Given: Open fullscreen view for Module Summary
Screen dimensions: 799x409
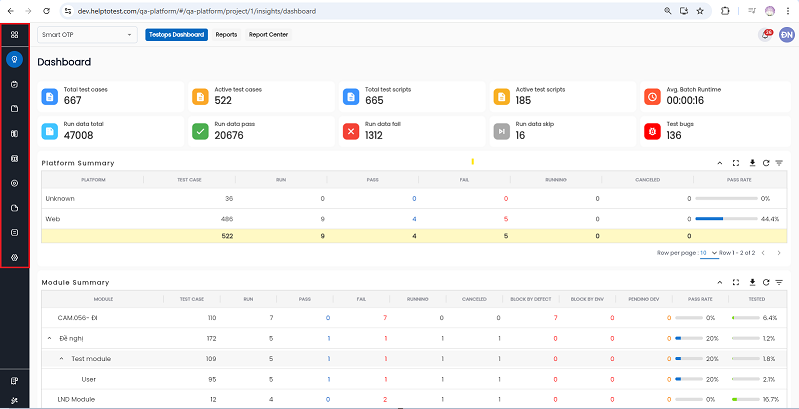Looking at the screenshot, I should coord(735,282).
